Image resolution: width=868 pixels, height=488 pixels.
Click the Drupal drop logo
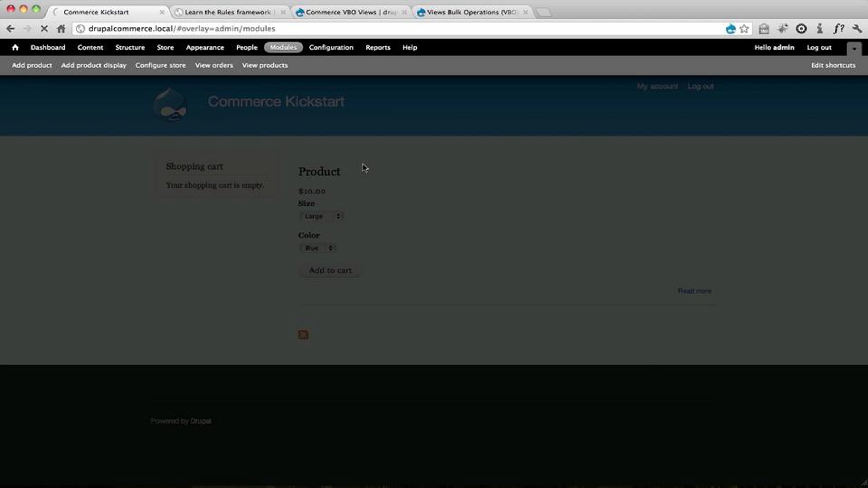(170, 104)
